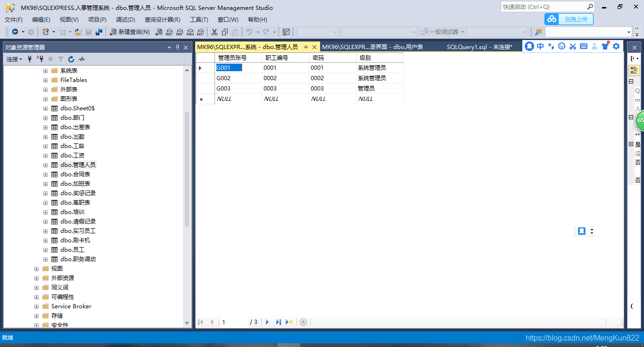The height and width of the screenshot is (347, 644).
Task: Open the 文件(F) menu
Action: coord(14,19)
